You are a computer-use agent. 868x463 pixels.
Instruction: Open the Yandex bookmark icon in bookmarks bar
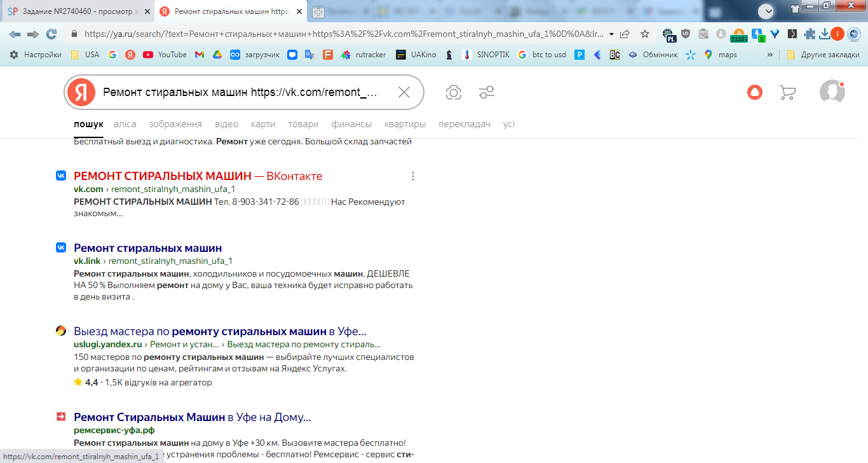point(130,55)
